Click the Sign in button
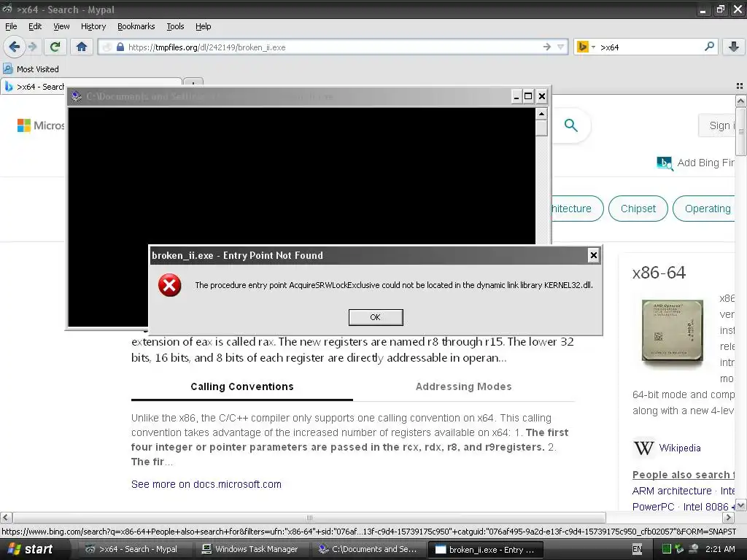 coord(717,125)
